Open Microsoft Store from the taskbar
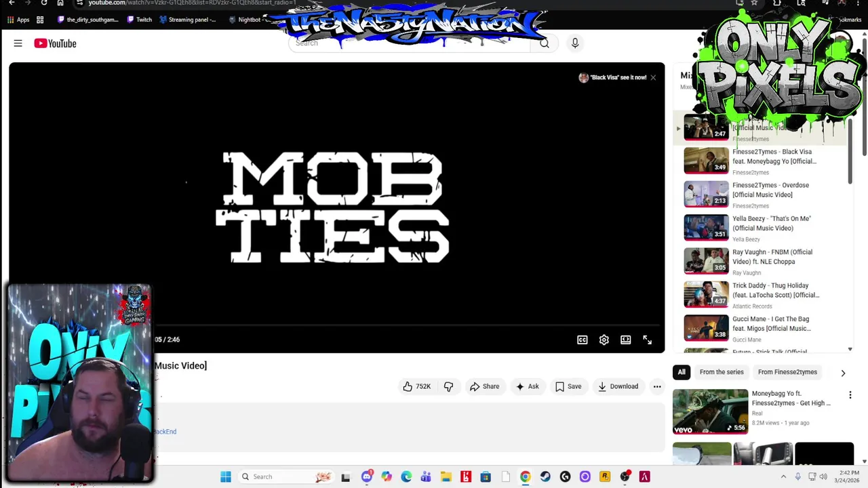Image resolution: width=868 pixels, height=488 pixels. (x=486, y=477)
